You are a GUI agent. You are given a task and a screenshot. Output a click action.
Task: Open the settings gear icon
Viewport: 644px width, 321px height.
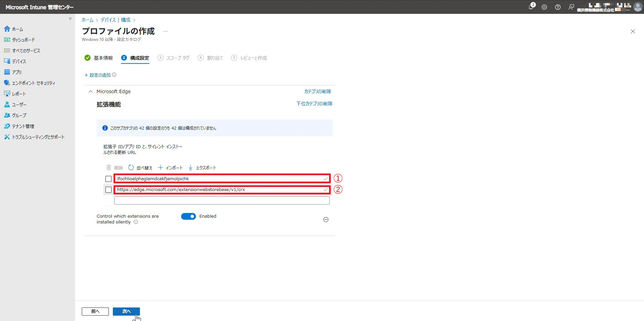pyautogui.click(x=544, y=7)
